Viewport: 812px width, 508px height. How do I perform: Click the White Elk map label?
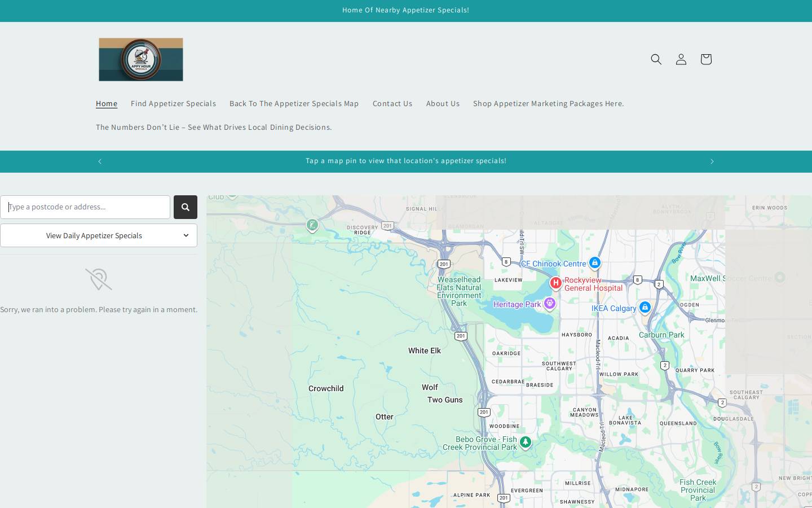pyautogui.click(x=425, y=351)
